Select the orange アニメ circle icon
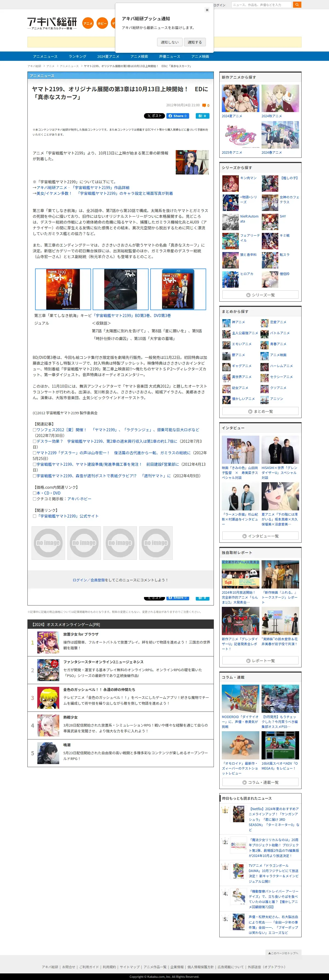The height and width of the screenshot is (980, 329). 88,23
